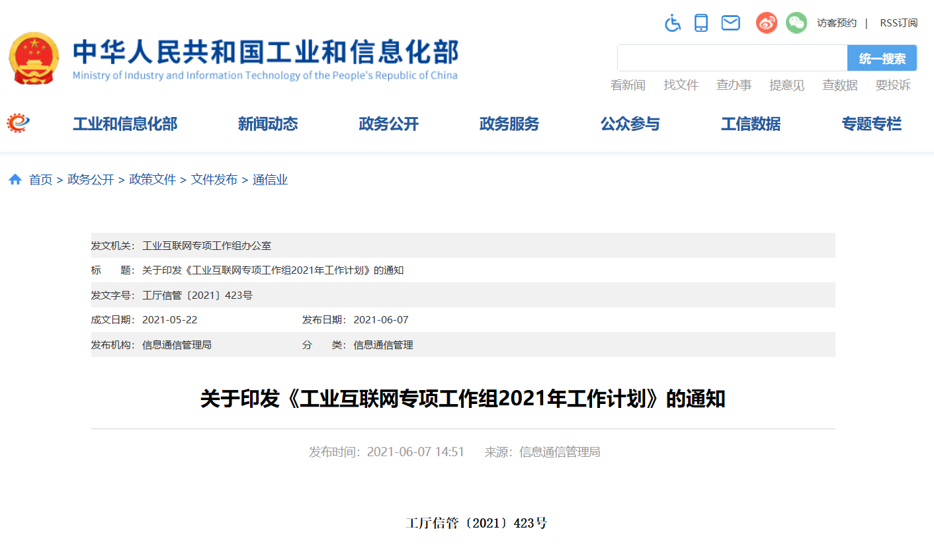This screenshot has height=560, width=934.
Task: Click the 要投诉 quick link
Action: 893,85
